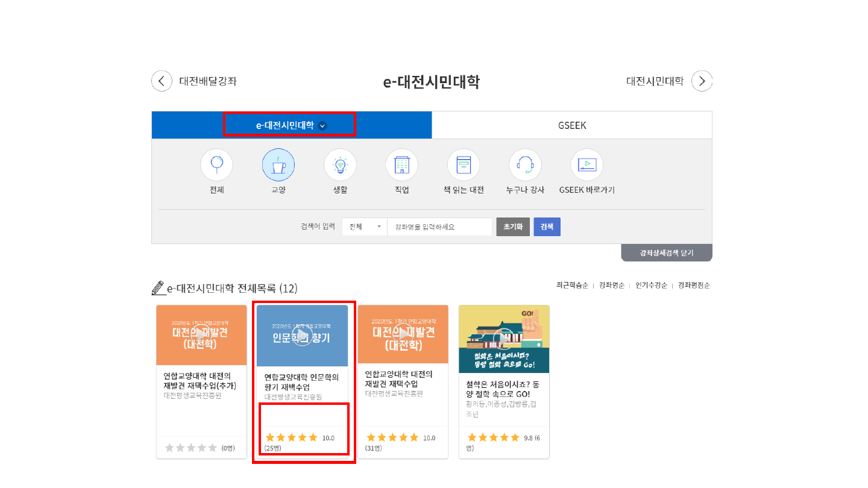
Task: Click the 초기화 reset button
Action: 512,227
